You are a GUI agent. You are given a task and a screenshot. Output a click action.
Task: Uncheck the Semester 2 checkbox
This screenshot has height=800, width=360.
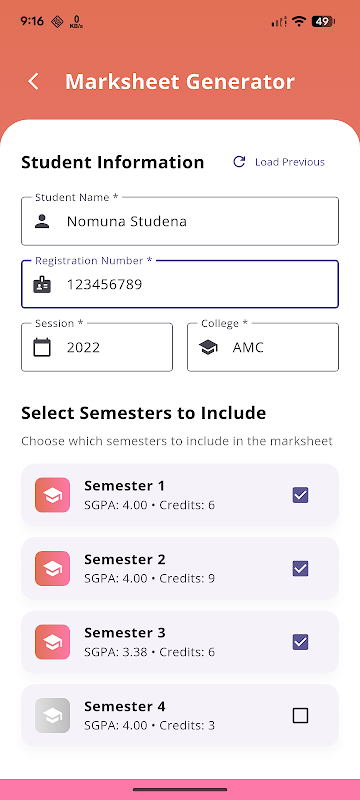[x=300, y=568]
